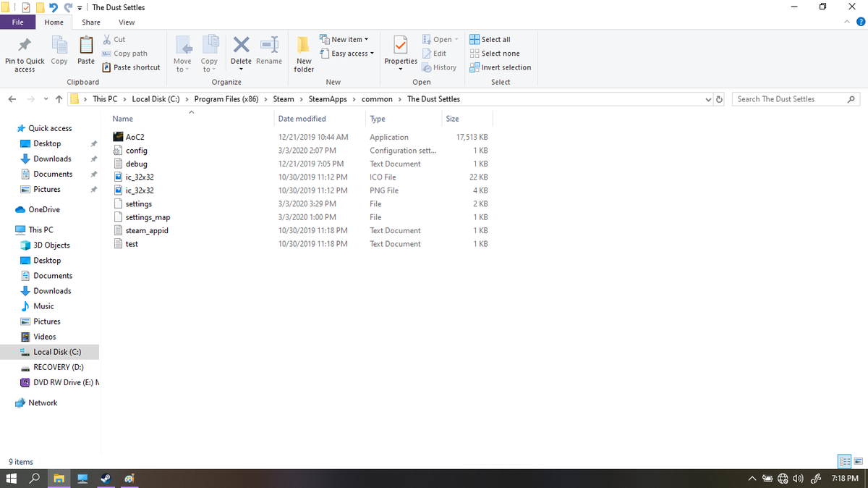Paste shortcut into this folder
Viewport: 868px width, 488px height.
[131, 67]
